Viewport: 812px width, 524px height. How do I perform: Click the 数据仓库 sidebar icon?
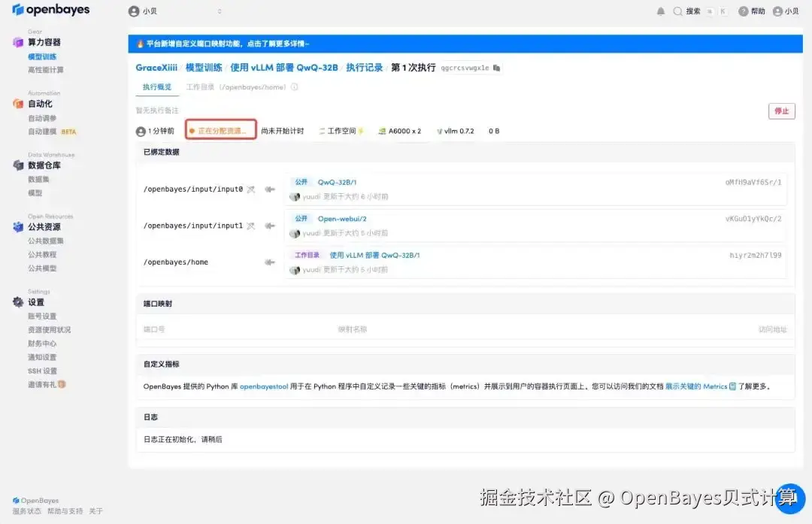(x=17, y=165)
